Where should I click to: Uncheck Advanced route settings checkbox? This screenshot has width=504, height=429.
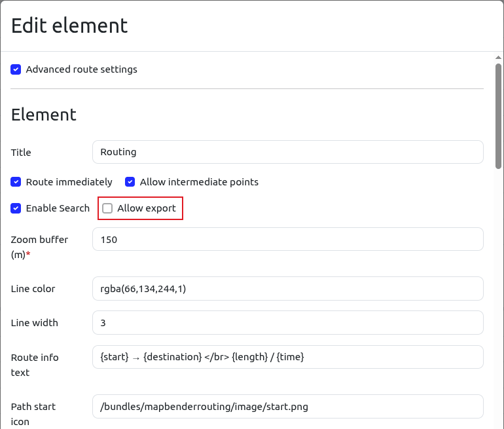16,69
